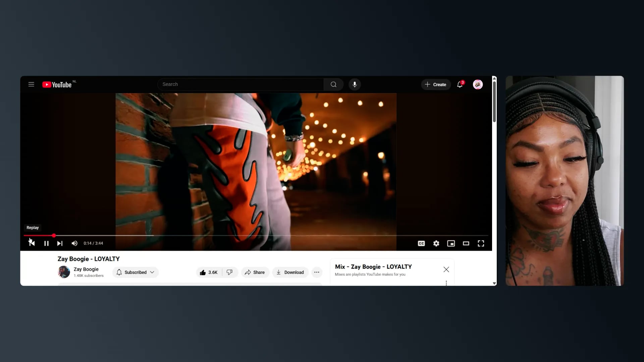The image size is (644, 362).
Task: Open the account avatar menu
Action: pyautogui.click(x=478, y=84)
